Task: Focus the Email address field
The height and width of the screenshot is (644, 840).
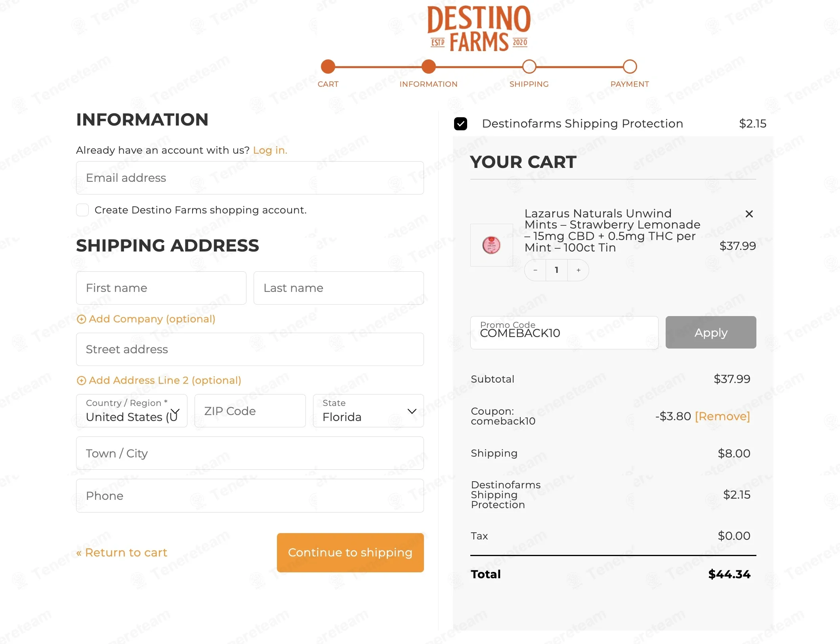Action: tap(250, 178)
